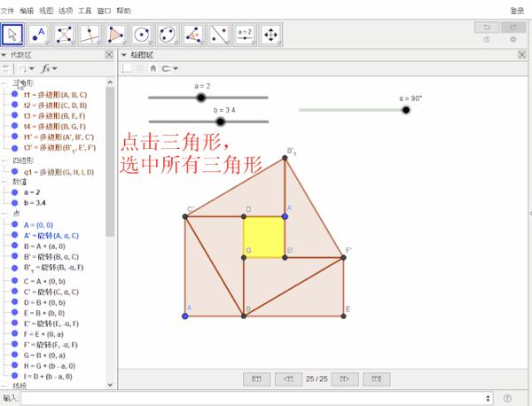Open the point capturing dropdown in Graphics view
This screenshot has width=532, height=406.
tap(169, 68)
